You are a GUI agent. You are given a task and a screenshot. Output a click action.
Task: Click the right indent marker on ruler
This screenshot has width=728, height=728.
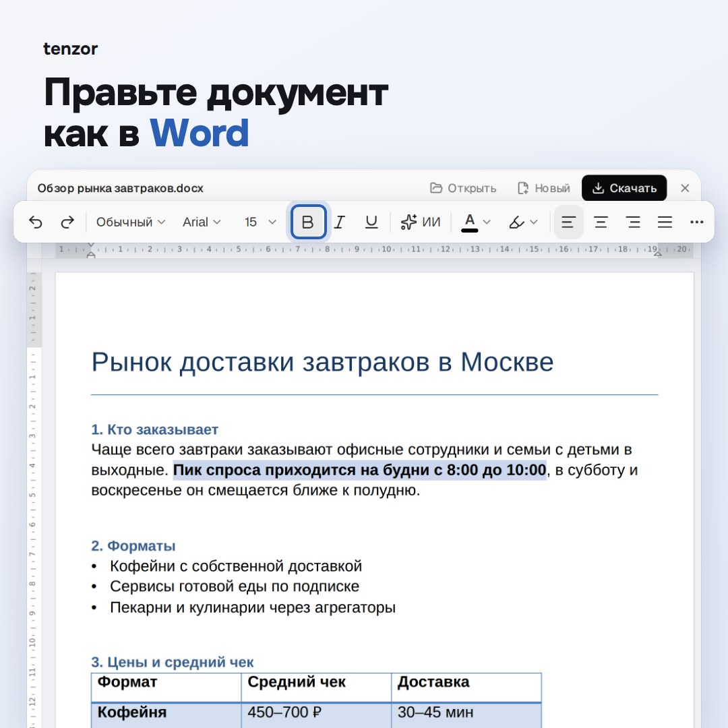[658, 253]
